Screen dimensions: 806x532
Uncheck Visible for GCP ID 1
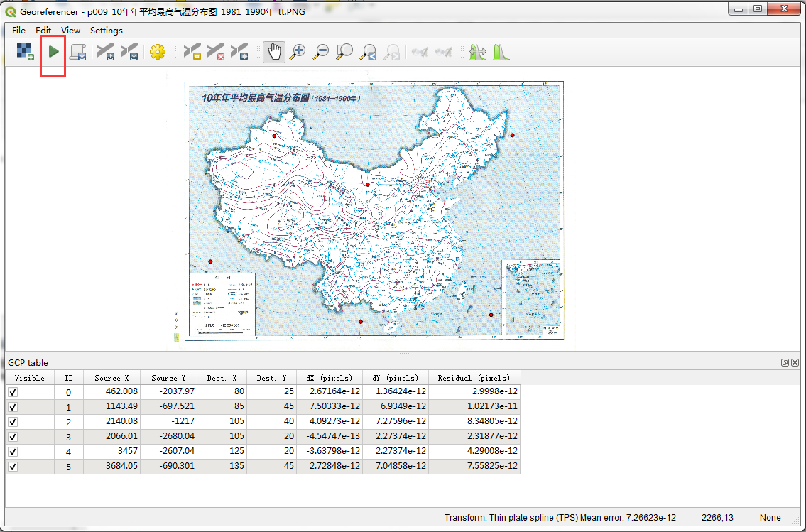[x=13, y=407]
